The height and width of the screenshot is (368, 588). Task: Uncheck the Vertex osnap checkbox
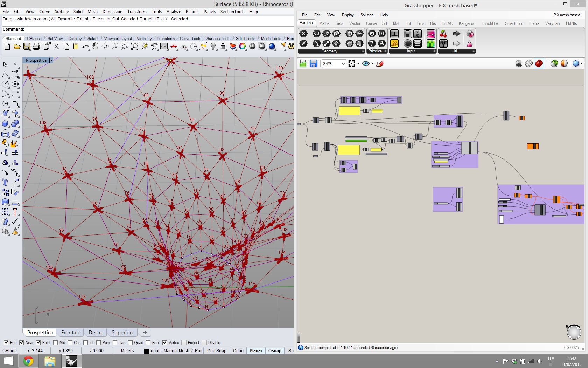pyautogui.click(x=164, y=343)
